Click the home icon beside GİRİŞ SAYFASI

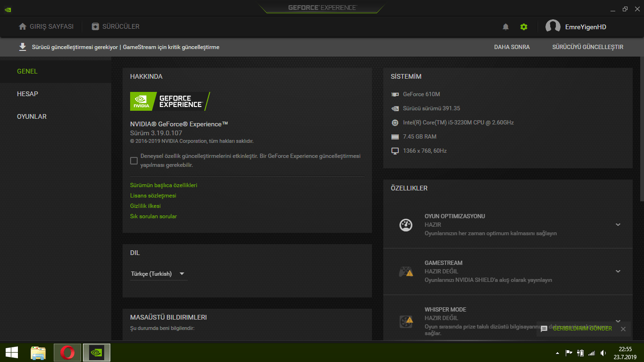(23, 26)
